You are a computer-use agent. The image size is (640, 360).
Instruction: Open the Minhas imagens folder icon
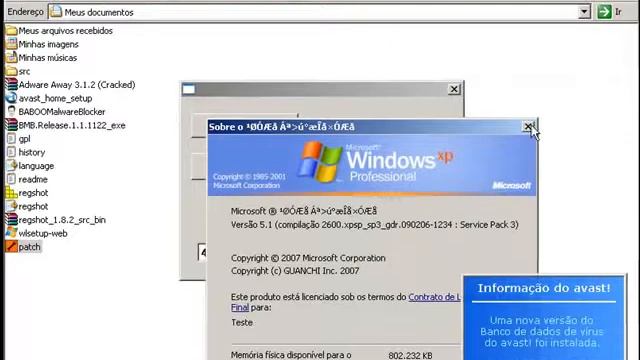click(x=11, y=44)
